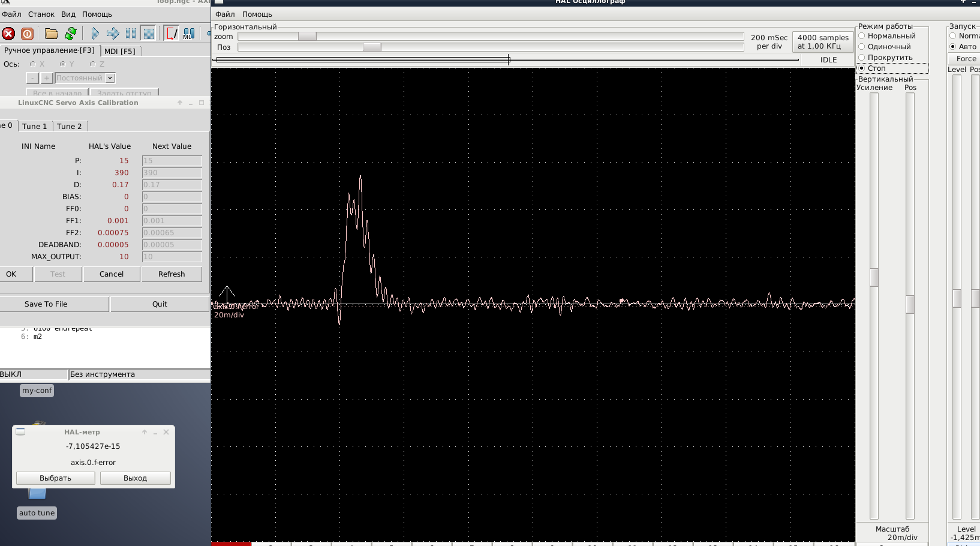This screenshot has height=546, width=980.
Task: Click trigger Level slider handle
Action: pos(957,298)
